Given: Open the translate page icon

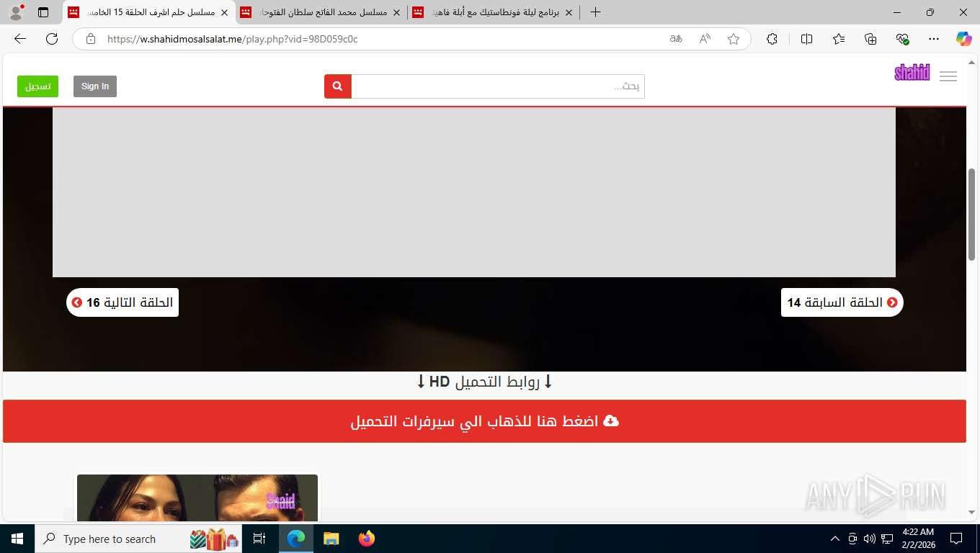Looking at the screenshot, I should tap(676, 39).
